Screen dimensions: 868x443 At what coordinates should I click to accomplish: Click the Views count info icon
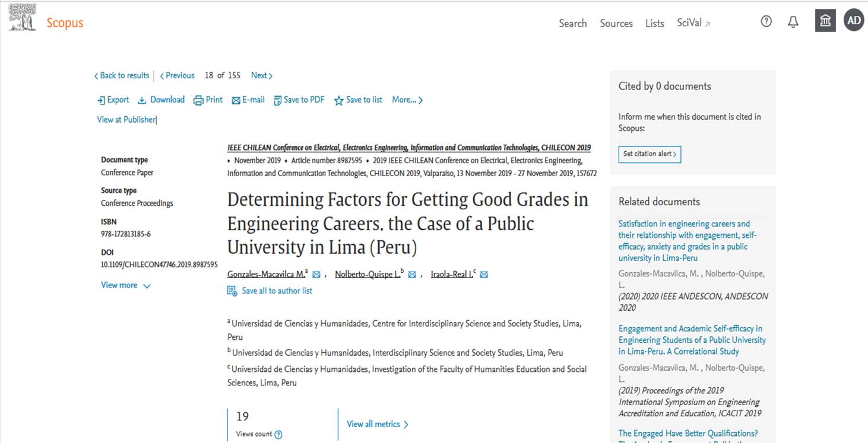click(x=278, y=435)
